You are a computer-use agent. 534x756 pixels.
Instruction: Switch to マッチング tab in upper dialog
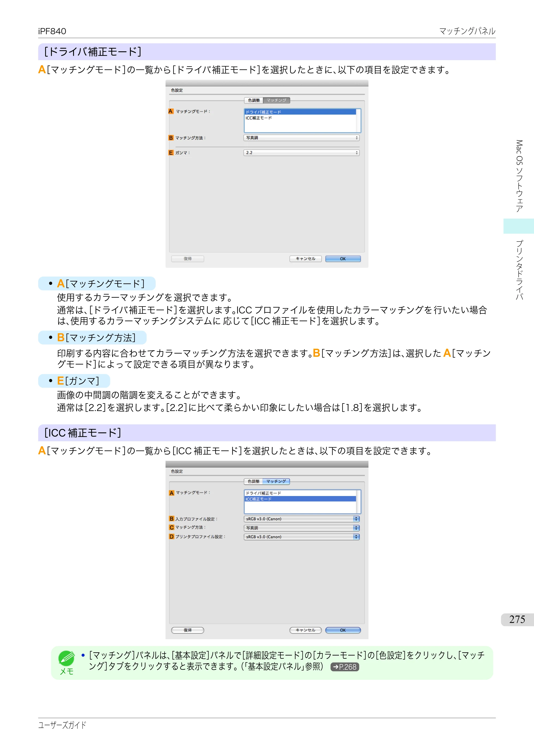276,100
